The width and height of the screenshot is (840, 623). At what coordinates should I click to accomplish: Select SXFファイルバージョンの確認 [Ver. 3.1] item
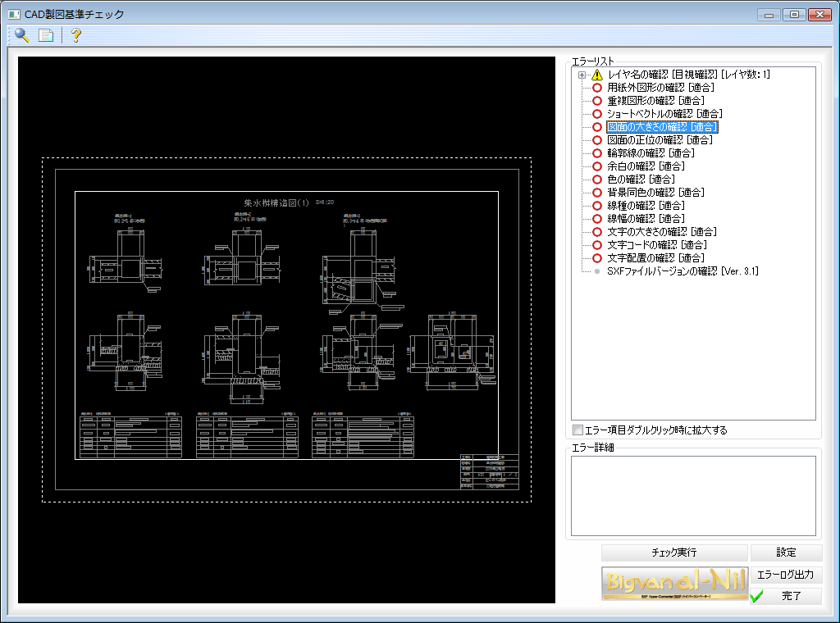point(683,271)
